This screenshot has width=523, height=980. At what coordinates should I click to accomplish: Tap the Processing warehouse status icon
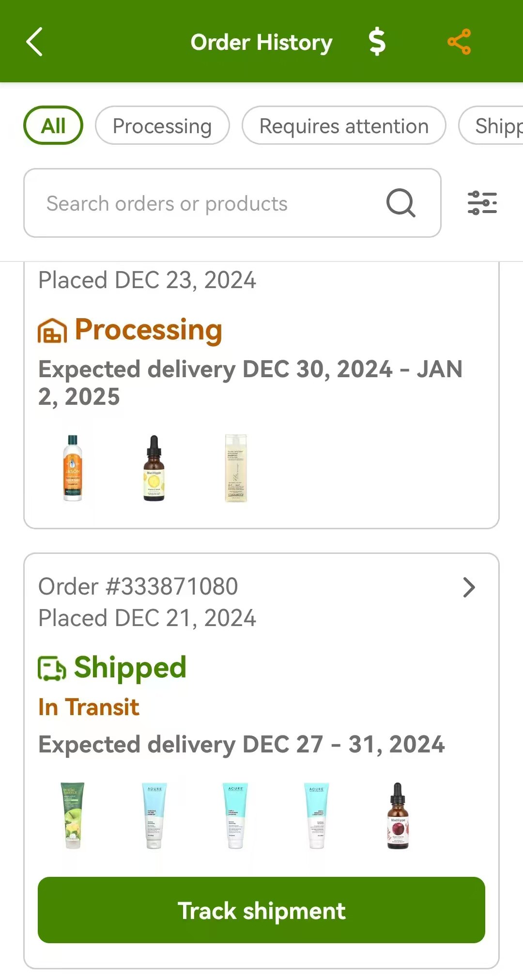(x=52, y=331)
